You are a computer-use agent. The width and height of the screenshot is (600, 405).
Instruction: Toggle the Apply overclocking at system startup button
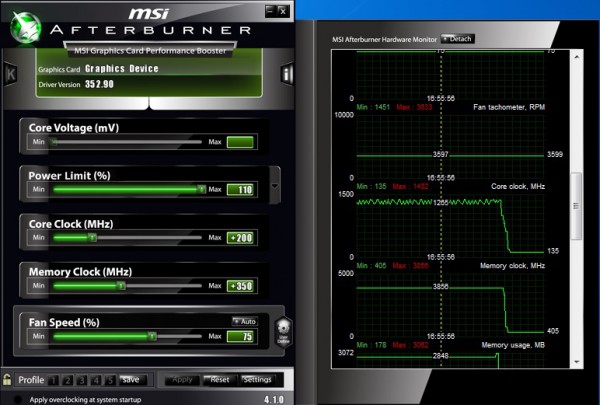click(17, 399)
